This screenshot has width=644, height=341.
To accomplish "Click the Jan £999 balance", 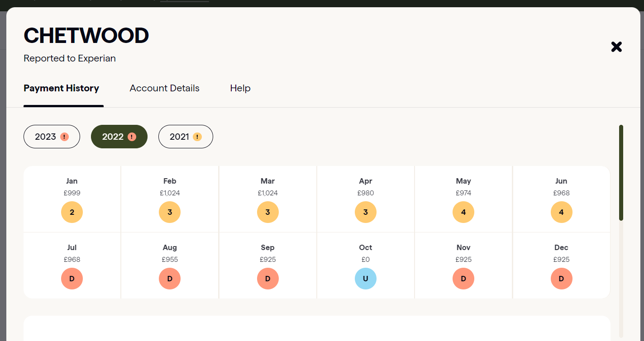I will 72,193.
